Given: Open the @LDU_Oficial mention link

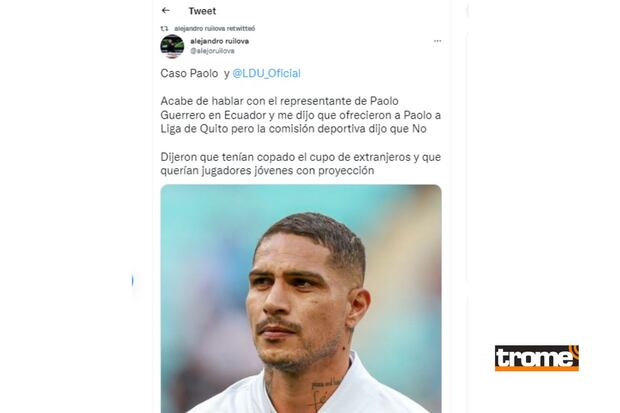Looking at the screenshot, I should point(267,73).
